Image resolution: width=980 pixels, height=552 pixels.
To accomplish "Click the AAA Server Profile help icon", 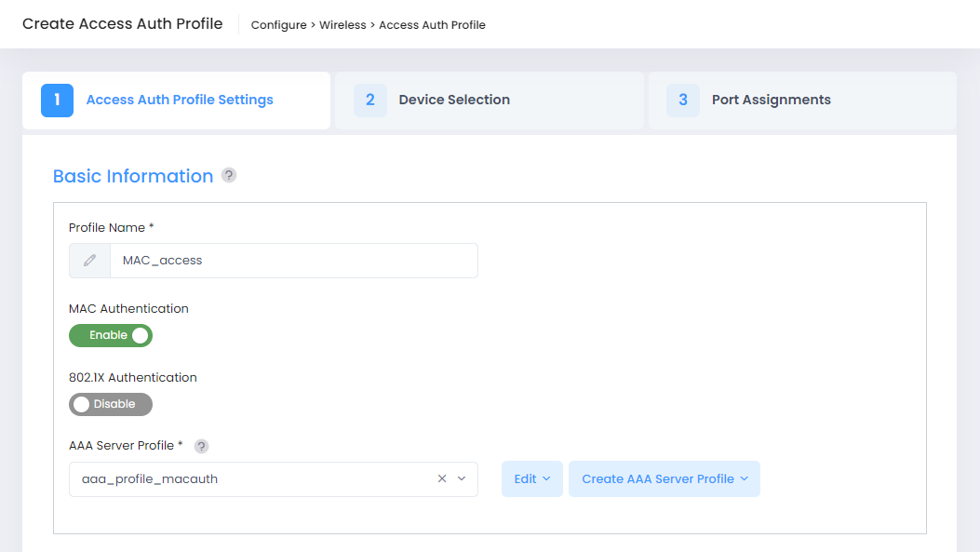I will pos(201,447).
